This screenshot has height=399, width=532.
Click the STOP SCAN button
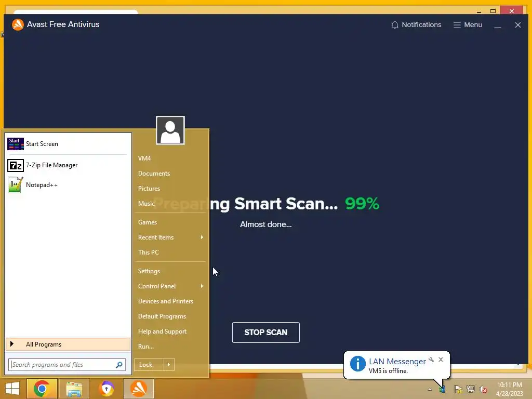coord(265,332)
